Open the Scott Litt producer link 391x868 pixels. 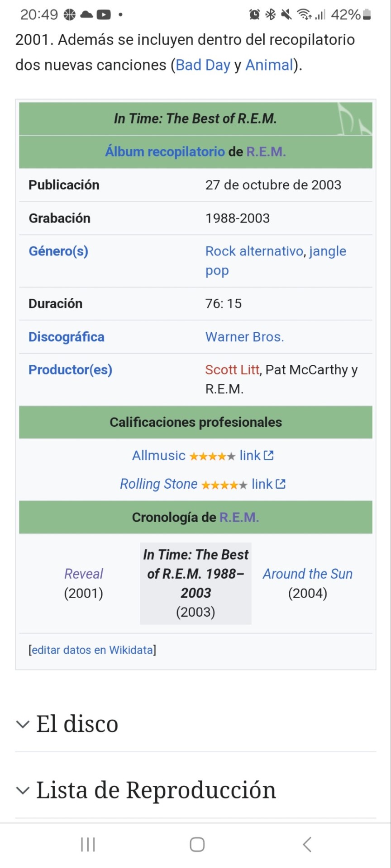pyautogui.click(x=232, y=370)
